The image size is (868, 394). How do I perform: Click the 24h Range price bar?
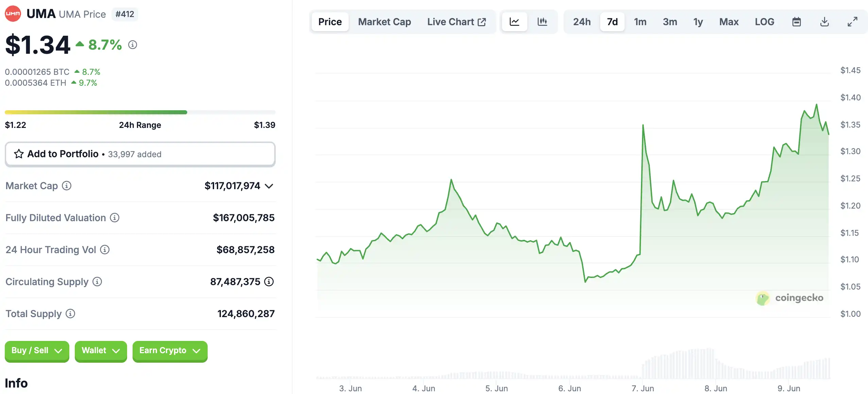[x=140, y=112]
